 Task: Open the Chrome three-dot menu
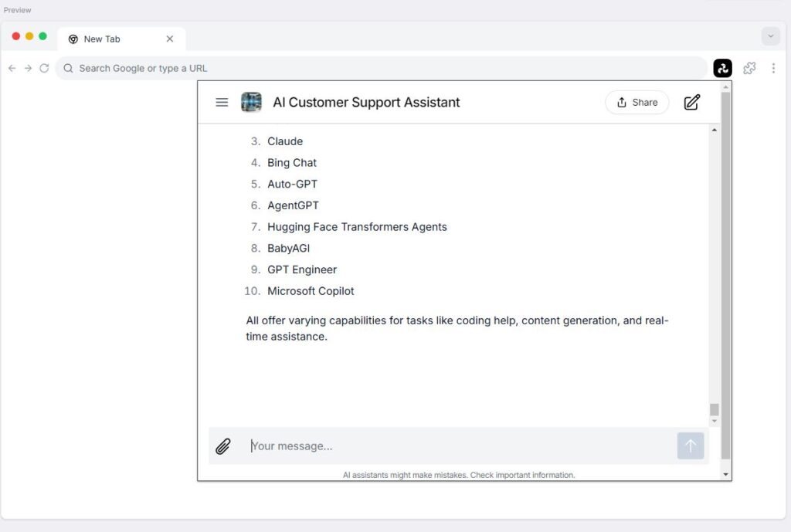coord(773,68)
